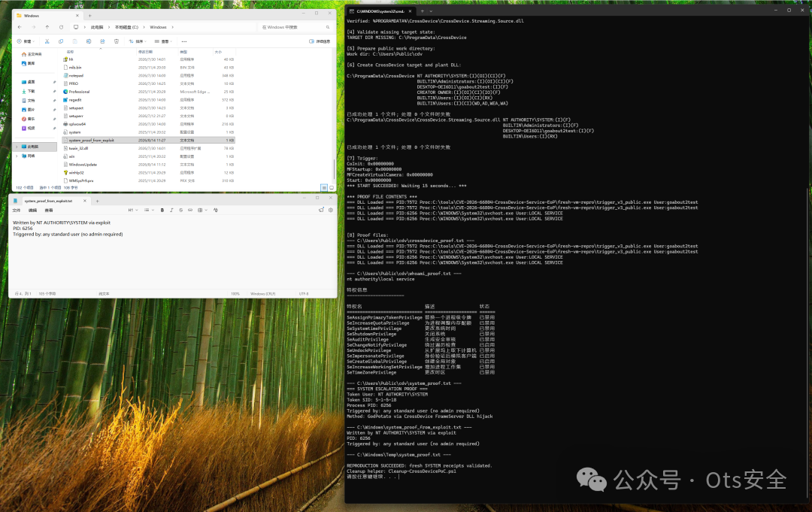Click the Details pane button in Explorer
Viewport: 812px width, 512px height.
pos(320,41)
